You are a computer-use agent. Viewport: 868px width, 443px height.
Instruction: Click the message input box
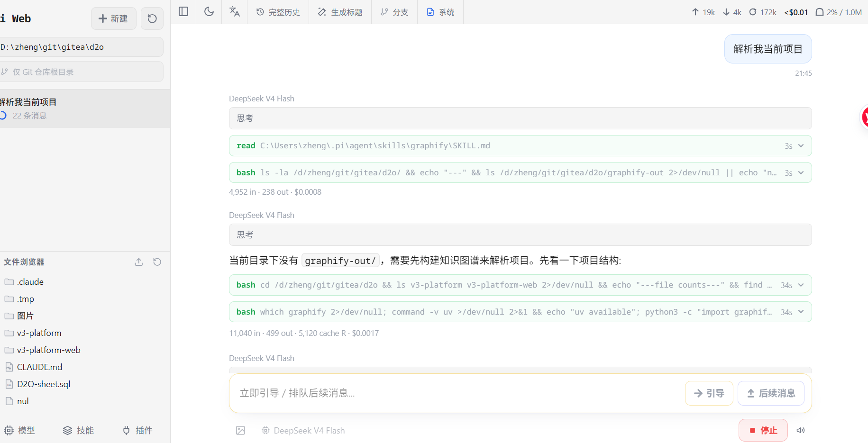point(457,393)
